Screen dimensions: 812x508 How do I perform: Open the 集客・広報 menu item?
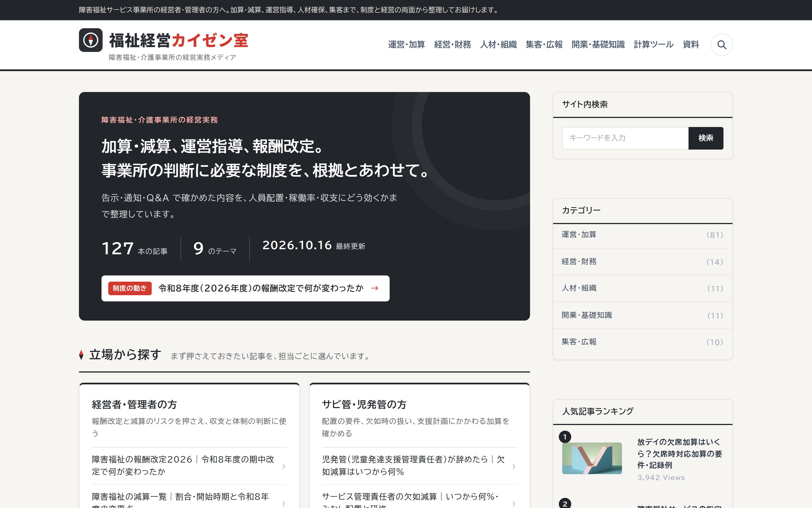point(544,45)
